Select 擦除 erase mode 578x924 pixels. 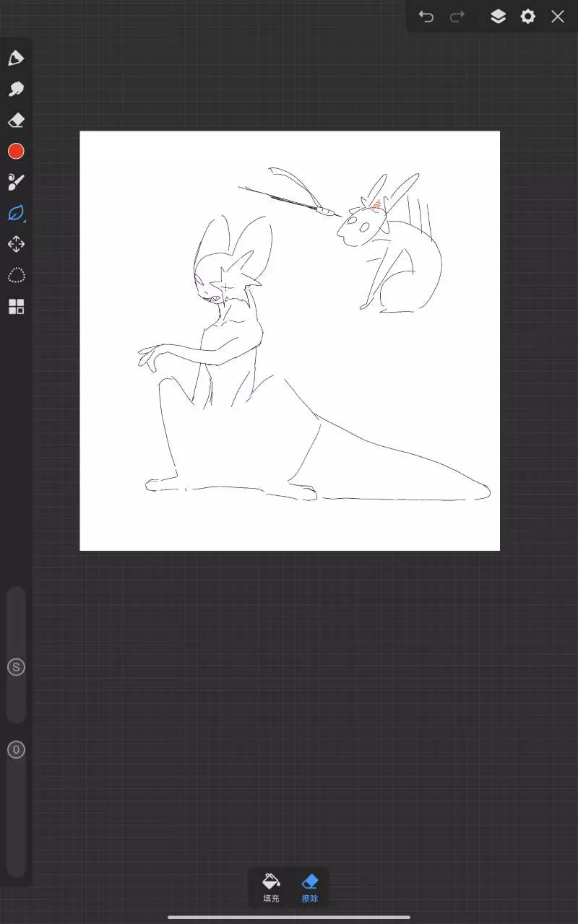[310, 887]
